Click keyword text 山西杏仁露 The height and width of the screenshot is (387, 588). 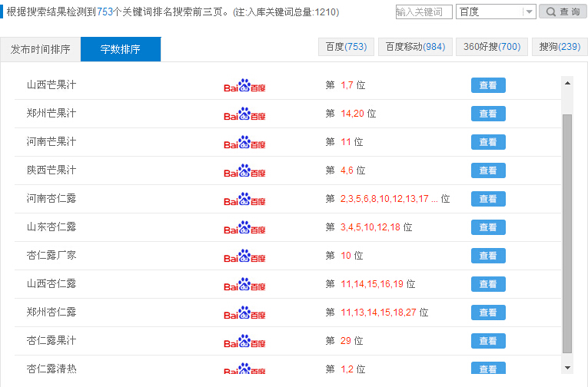[51, 283]
